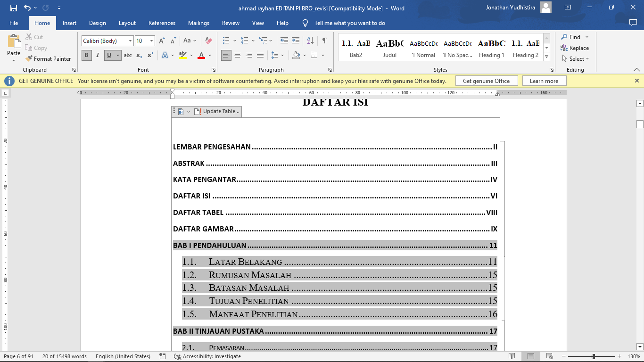Click Tell me what you want search box
This screenshot has width=644, height=362.
[349, 23]
